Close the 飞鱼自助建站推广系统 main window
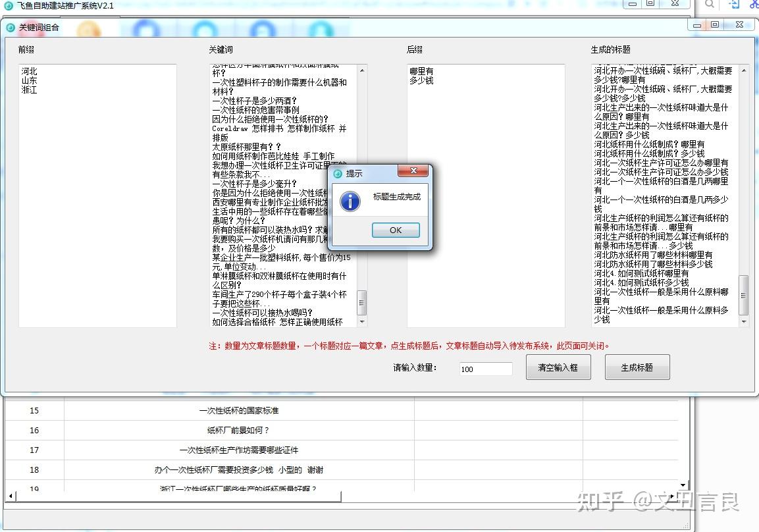Screen dimensions: 759x532 (x=675, y=3)
